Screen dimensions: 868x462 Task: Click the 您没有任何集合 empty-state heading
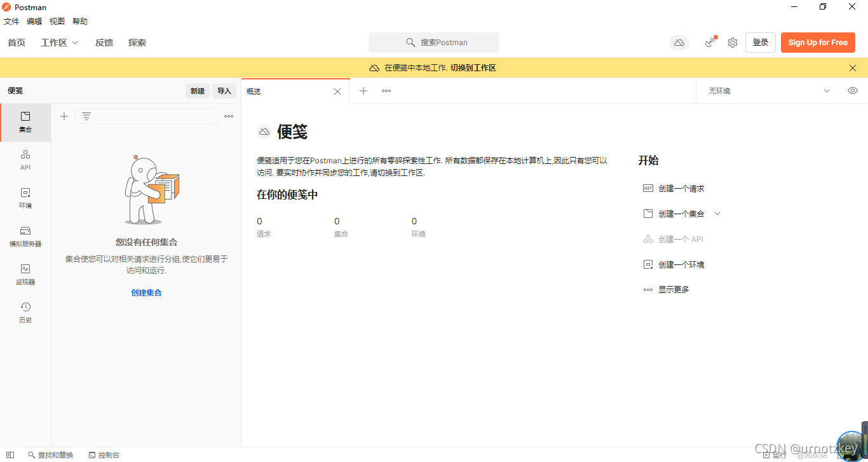[x=146, y=242]
